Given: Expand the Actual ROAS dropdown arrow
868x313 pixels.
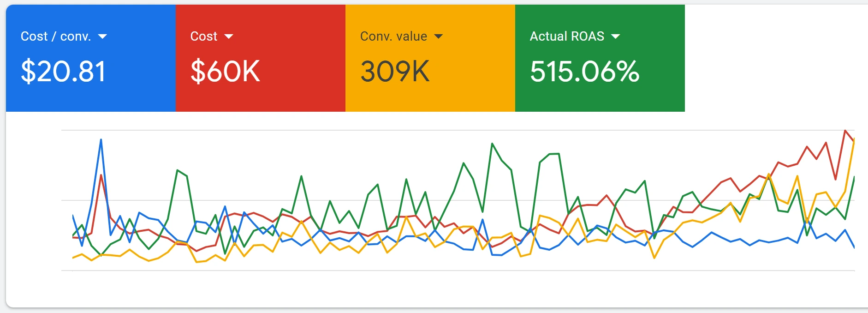Looking at the screenshot, I should (615, 36).
